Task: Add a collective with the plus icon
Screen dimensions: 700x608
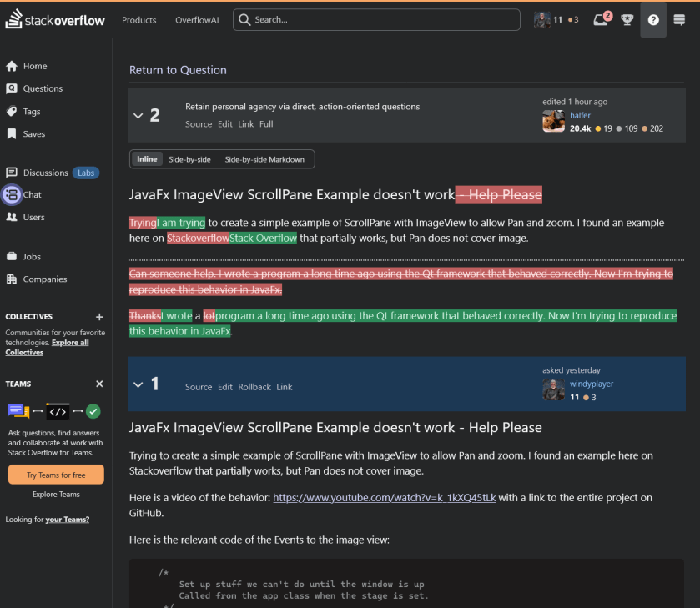Action: pos(99,317)
